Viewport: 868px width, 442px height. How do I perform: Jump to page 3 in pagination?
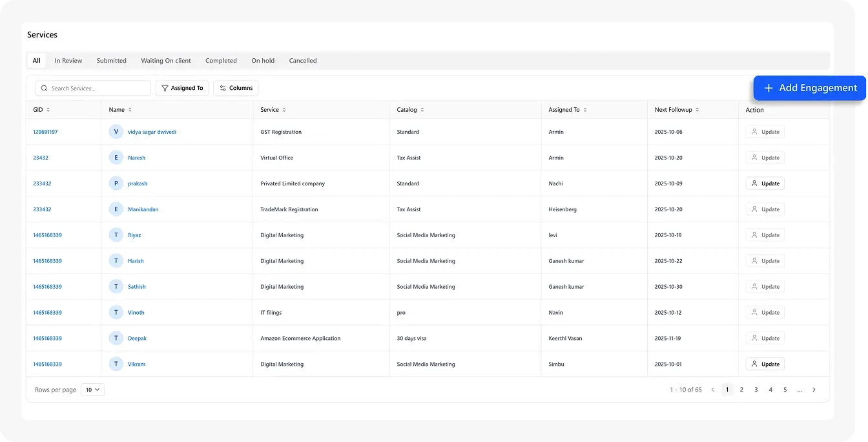pyautogui.click(x=756, y=390)
